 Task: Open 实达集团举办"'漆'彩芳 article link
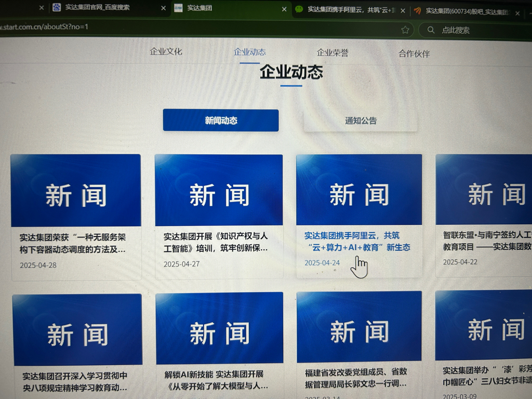tap(487, 376)
